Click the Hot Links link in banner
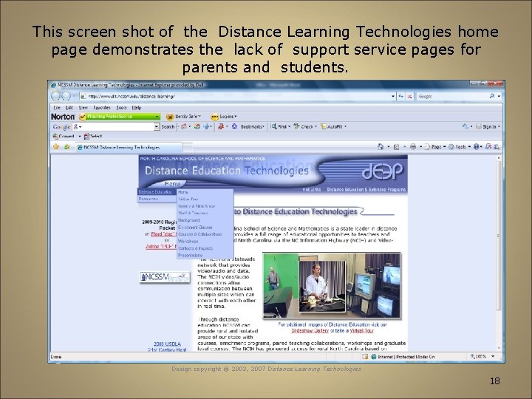Screen dimensions: 532x399 tap(312, 189)
